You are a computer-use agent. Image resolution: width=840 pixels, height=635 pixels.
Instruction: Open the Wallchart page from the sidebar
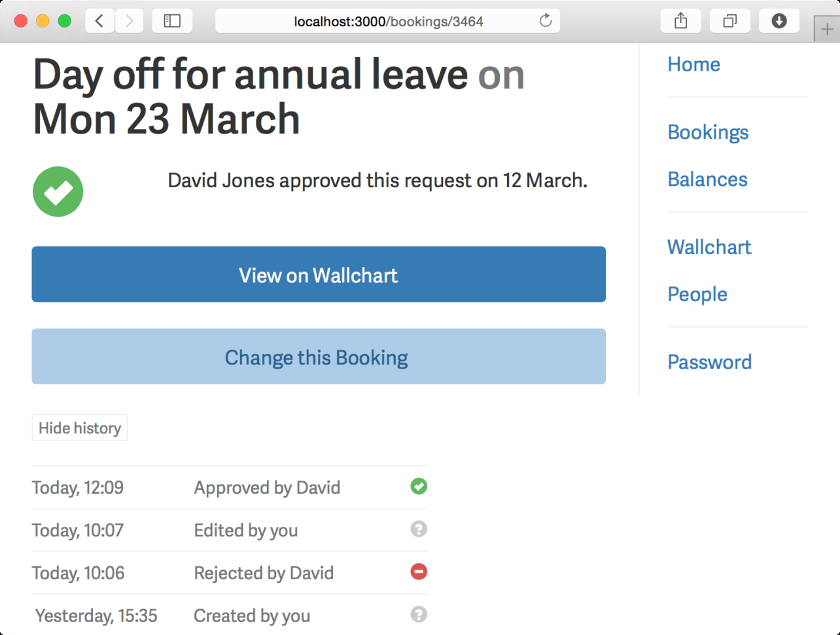pos(709,247)
